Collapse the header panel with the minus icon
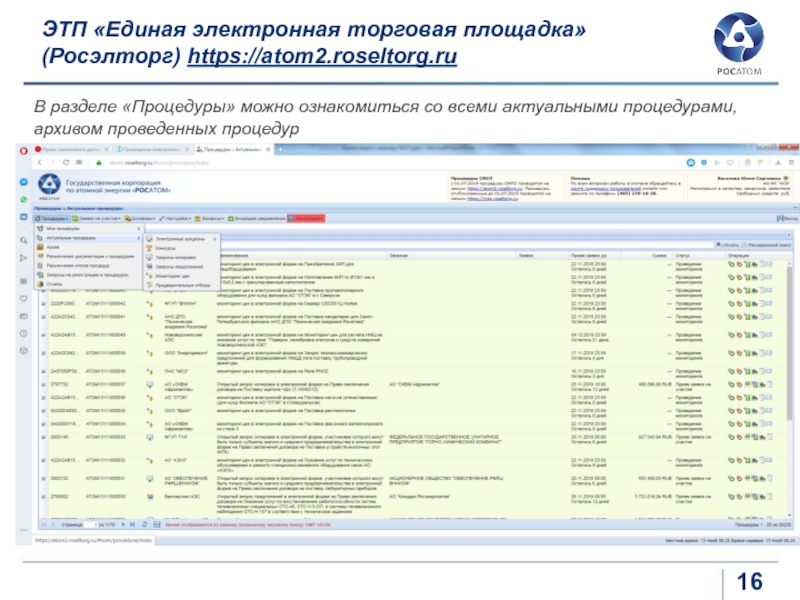 (x=795, y=208)
